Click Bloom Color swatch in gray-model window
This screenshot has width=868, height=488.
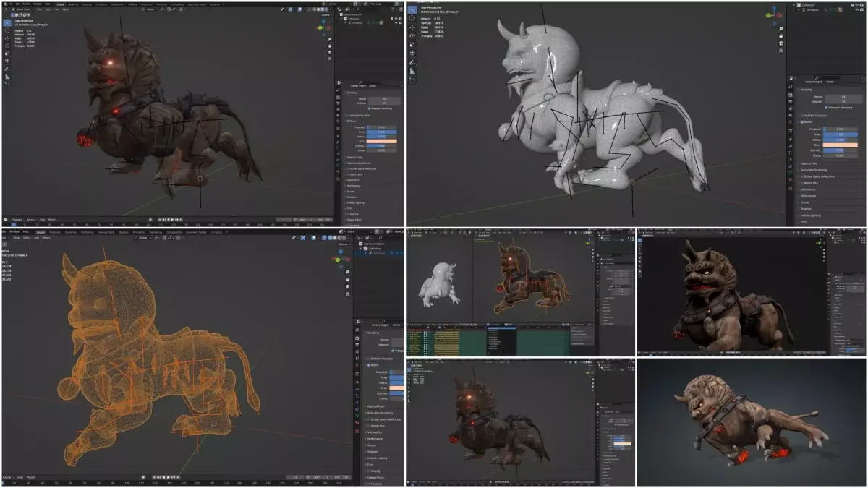pos(841,145)
